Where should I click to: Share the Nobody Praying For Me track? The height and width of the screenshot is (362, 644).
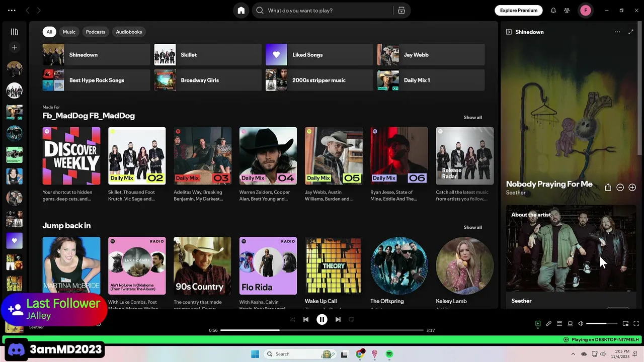point(608,187)
